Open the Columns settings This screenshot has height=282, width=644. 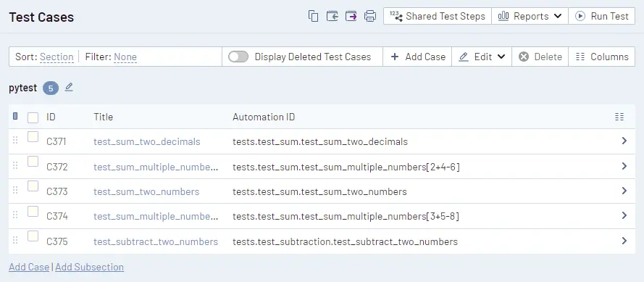coord(602,57)
